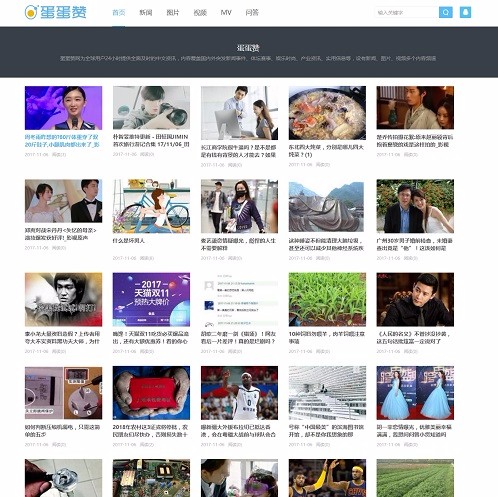Viewport: 498px width, 497px height.
Task: Open thumbnail of woman with microphone on purple background
Action: (x=63, y=108)
